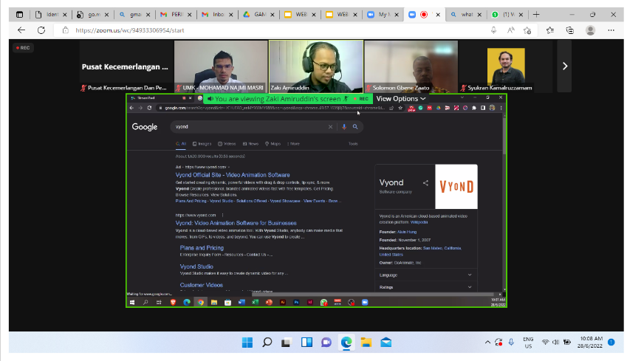644x361 pixels.
Task: Click the REC recording indicator
Action: pyautogui.click(x=23, y=48)
